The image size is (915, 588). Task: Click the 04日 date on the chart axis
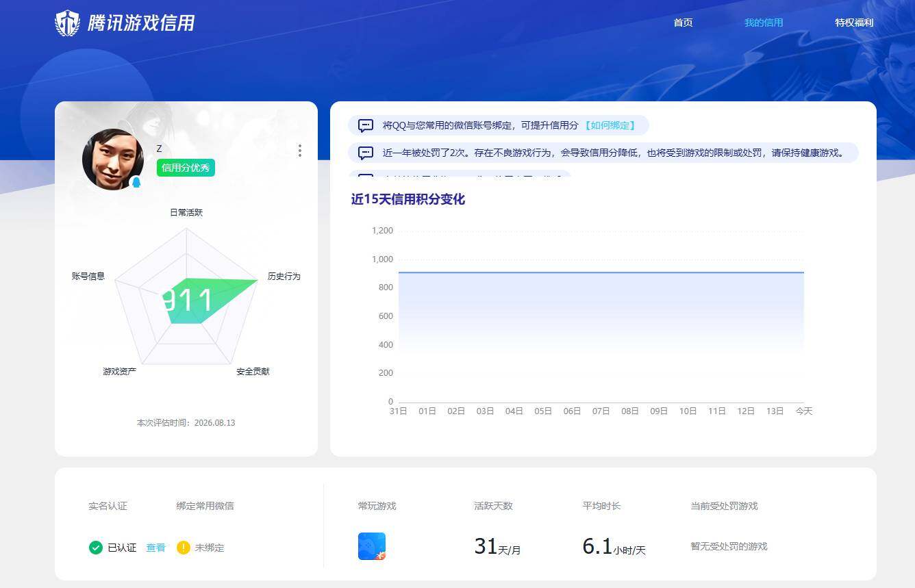pos(514,411)
